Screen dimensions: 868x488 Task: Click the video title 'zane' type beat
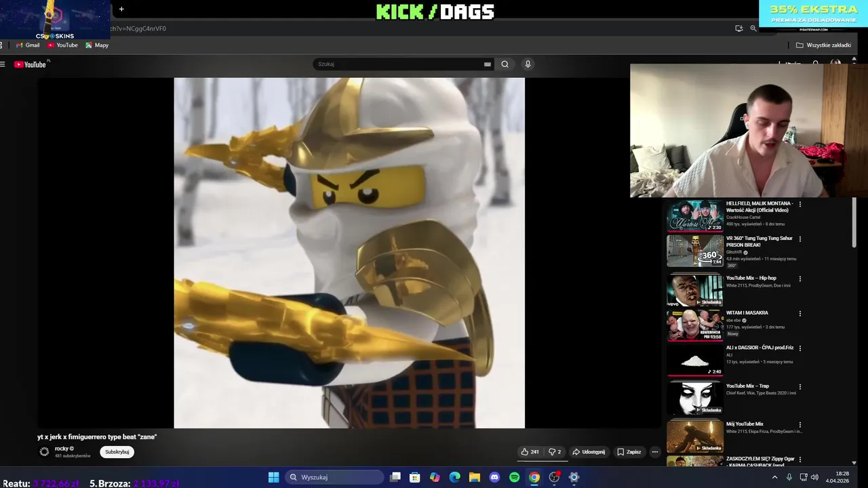pos(97,437)
